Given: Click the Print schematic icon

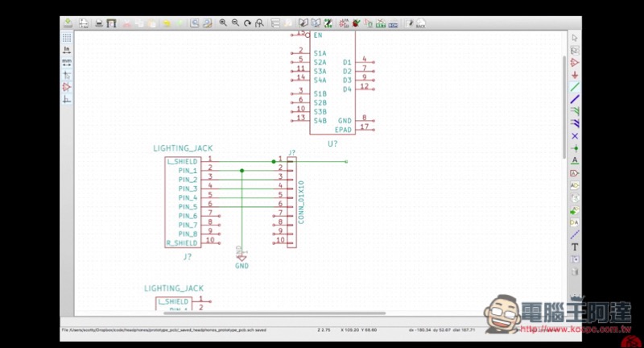Looking at the screenshot, I should pos(99,23).
